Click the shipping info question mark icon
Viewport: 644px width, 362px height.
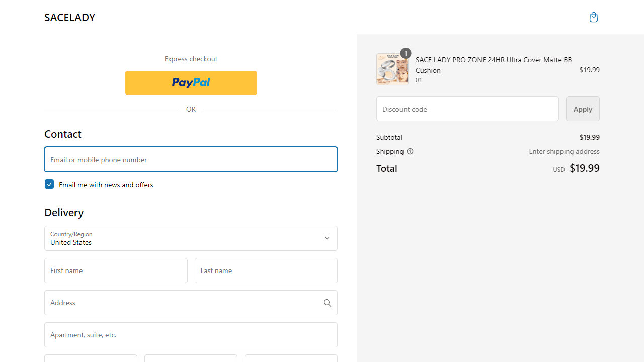click(x=410, y=151)
